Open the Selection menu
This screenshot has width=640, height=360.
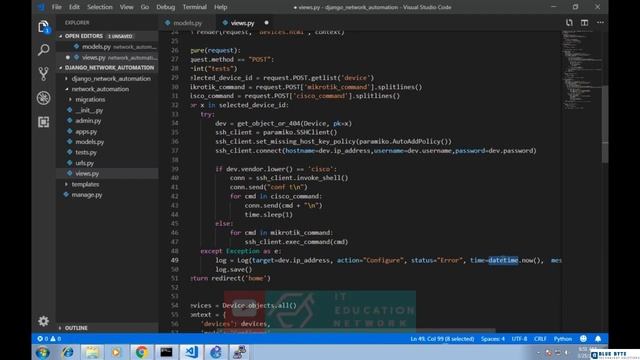click(100, 7)
